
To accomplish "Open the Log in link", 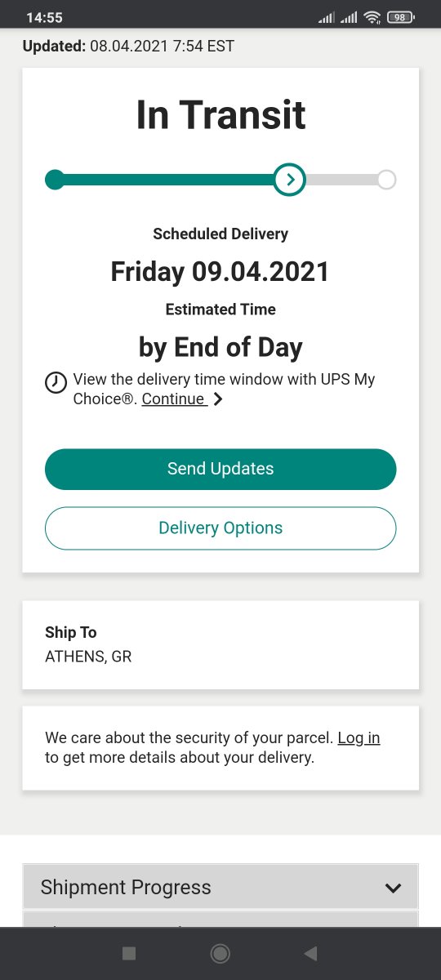I will tap(359, 738).
